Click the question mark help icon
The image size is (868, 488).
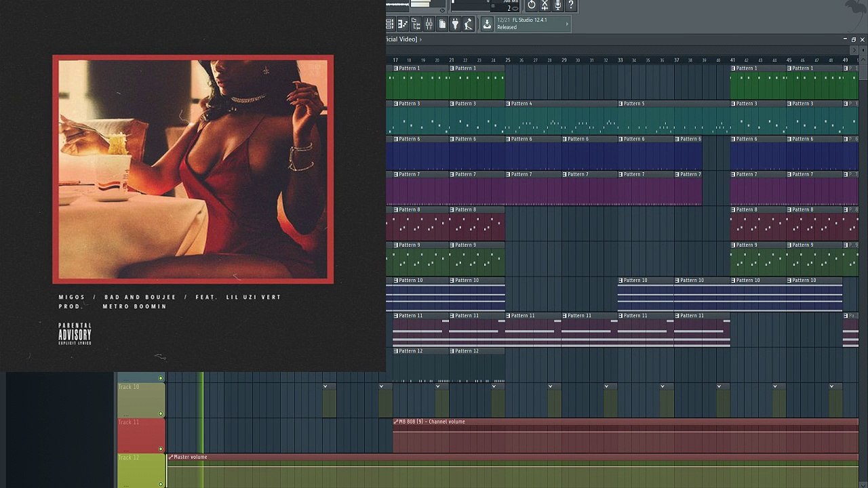click(x=570, y=5)
